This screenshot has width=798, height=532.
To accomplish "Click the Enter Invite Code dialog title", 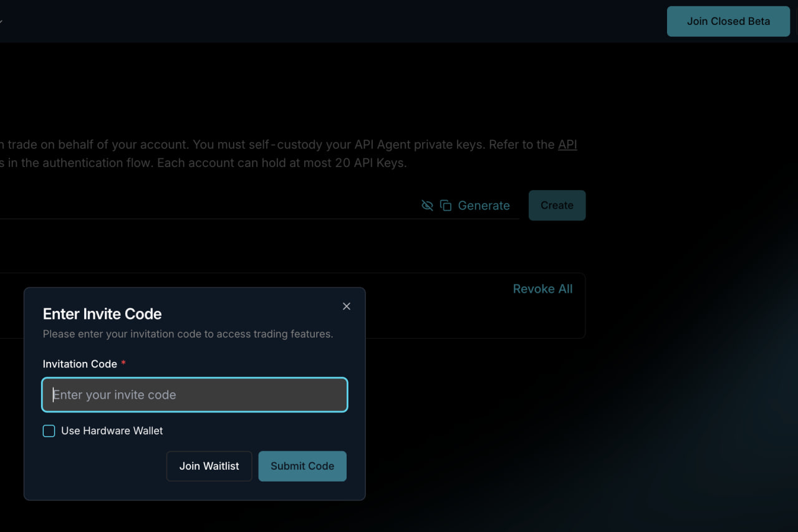I will coord(102,314).
